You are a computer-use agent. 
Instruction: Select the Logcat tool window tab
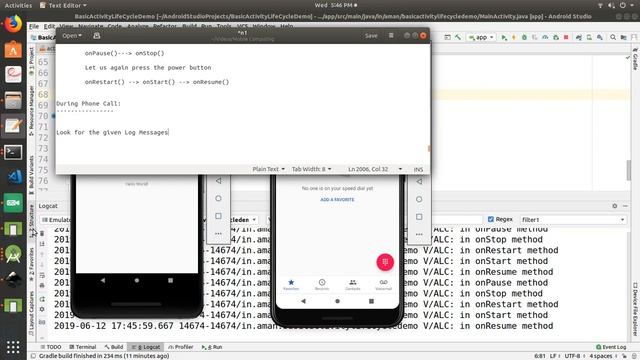click(x=146, y=347)
